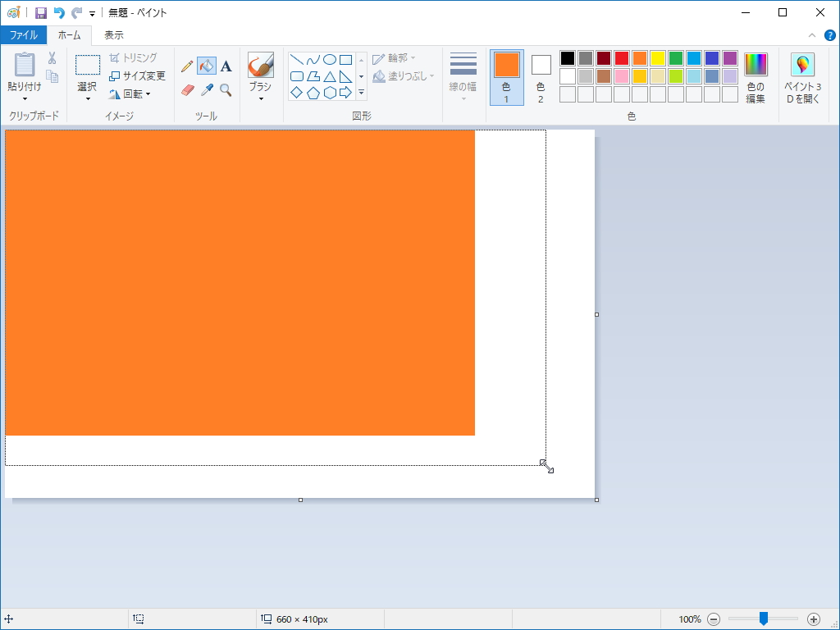Viewport: 840px width, 630px height.
Task: Pick the pink color swatch
Action: point(622,76)
